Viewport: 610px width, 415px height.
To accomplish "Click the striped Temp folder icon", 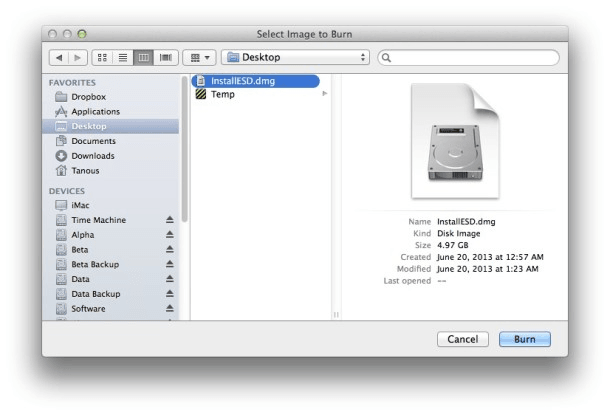I will pyautogui.click(x=201, y=94).
